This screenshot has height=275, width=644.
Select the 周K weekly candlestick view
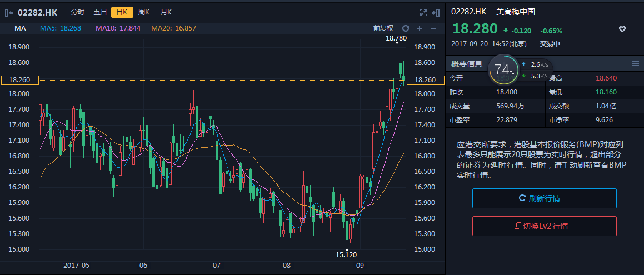144,12
